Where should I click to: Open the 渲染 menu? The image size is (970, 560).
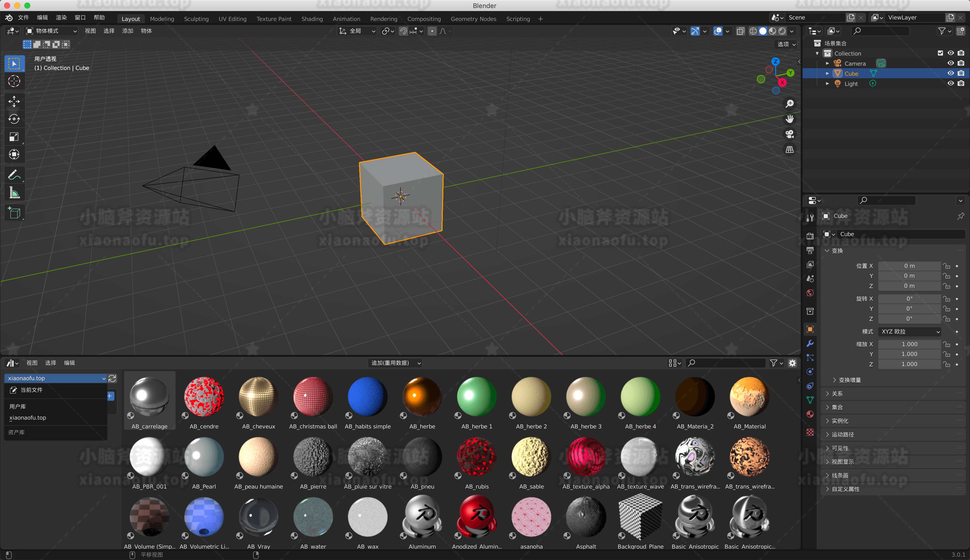pyautogui.click(x=61, y=18)
